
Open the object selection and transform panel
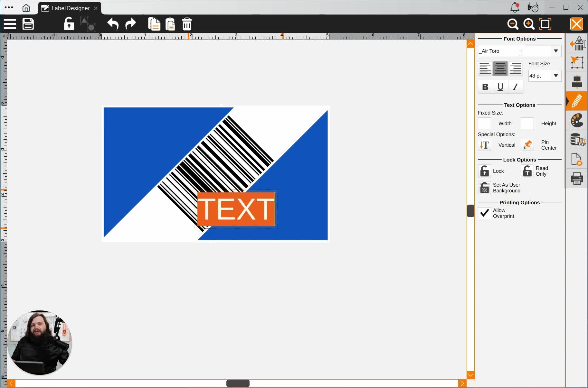(577, 62)
